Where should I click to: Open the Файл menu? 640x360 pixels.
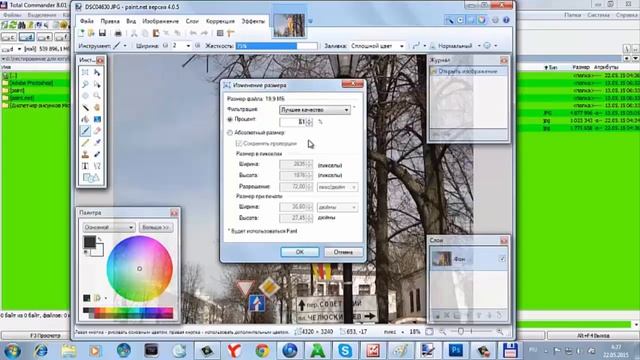(87, 21)
